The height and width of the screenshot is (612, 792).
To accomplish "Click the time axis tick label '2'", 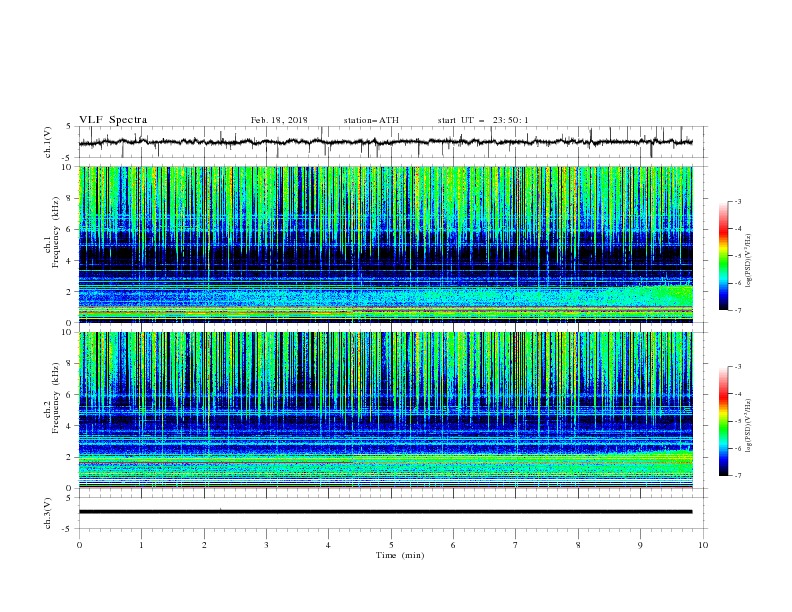I will pyautogui.click(x=204, y=545).
